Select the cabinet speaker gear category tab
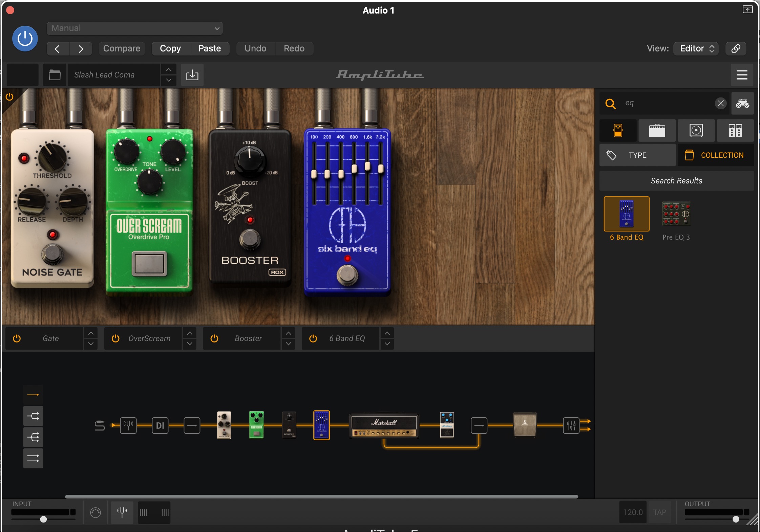This screenshot has height=532, width=760. tap(696, 130)
